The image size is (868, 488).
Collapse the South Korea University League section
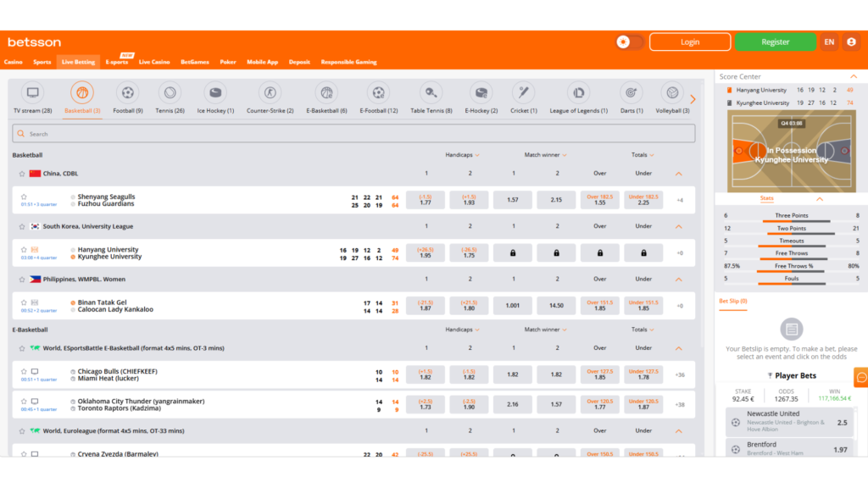pyautogui.click(x=679, y=226)
